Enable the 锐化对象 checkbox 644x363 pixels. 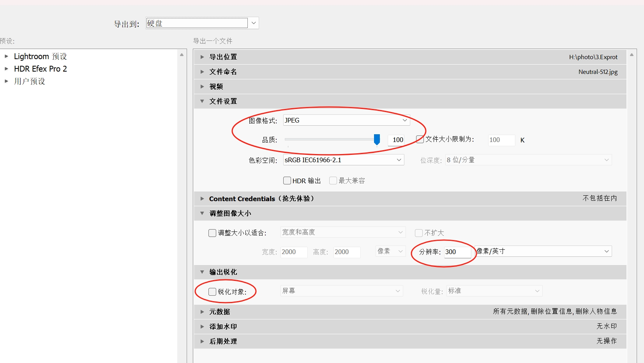click(x=212, y=292)
